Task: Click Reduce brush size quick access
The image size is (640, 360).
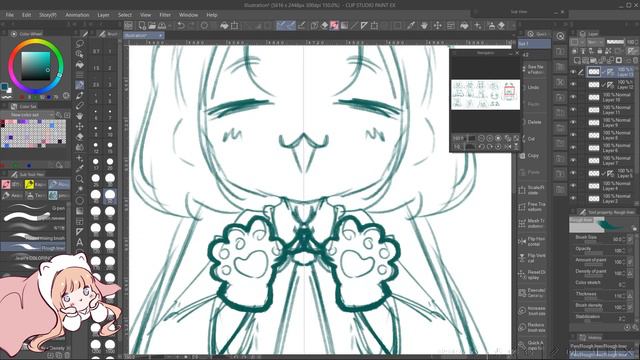Action: (533, 327)
